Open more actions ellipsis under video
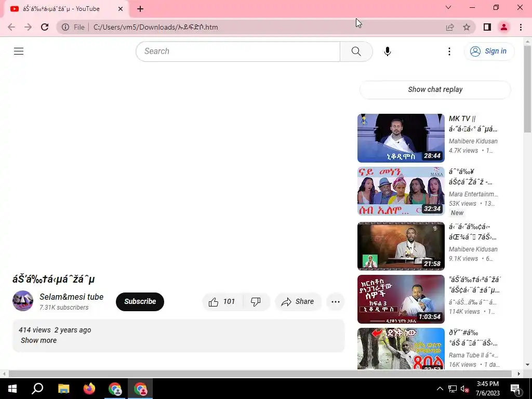Screen dimensions: 532x399 click(x=335, y=302)
